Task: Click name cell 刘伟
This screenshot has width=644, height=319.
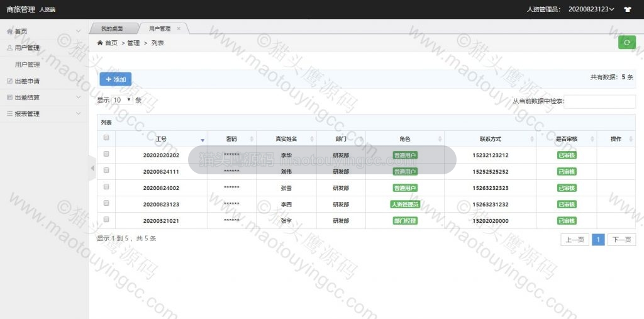Action: 286,171
